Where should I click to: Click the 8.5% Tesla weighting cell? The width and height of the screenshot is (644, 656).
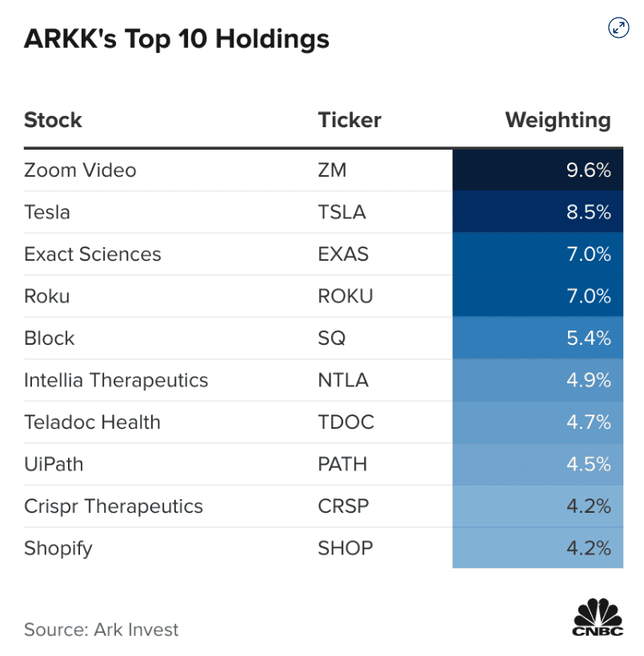pyautogui.click(x=538, y=213)
